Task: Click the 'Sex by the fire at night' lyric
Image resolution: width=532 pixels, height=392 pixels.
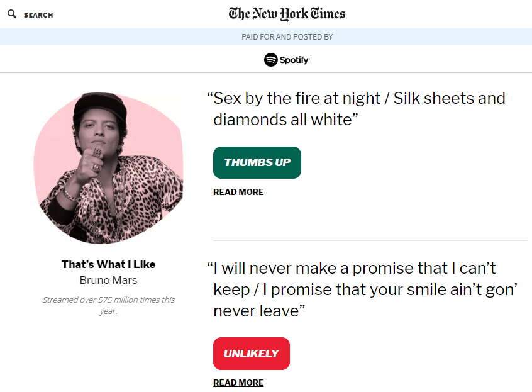Action: (x=358, y=108)
